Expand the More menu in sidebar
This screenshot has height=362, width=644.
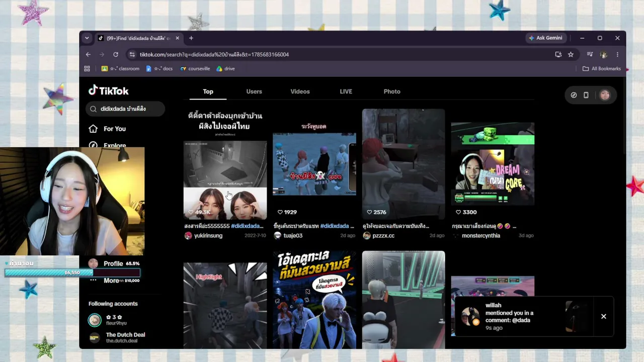111,281
